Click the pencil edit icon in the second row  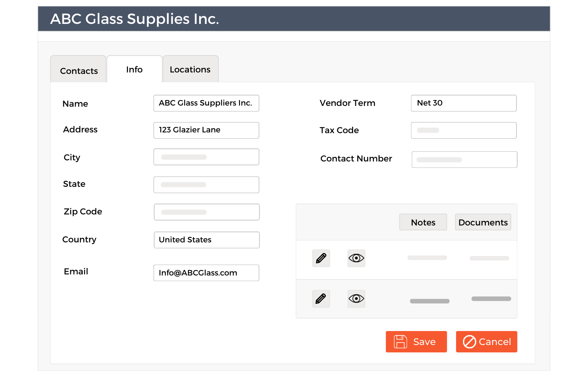(321, 299)
